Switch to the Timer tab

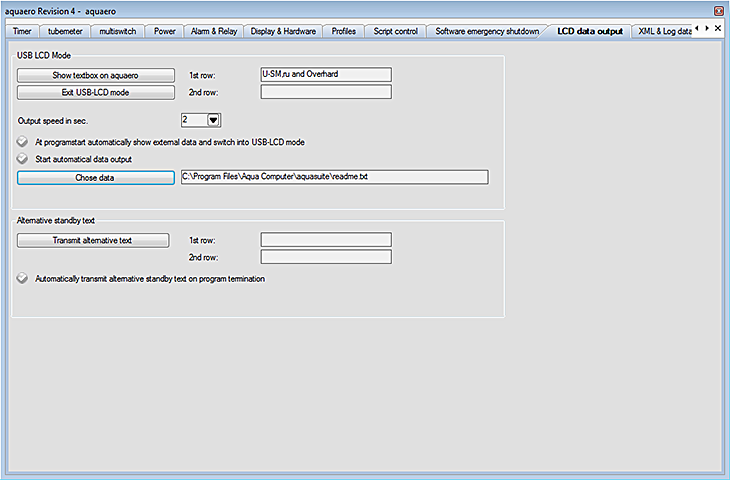pyautogui.click(x=22, y=31)
